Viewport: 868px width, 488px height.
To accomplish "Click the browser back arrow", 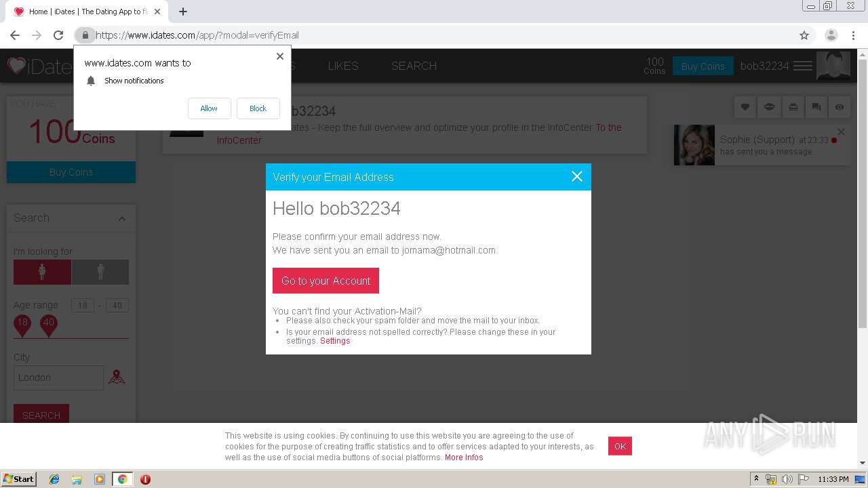I will (x=15, y=35).
